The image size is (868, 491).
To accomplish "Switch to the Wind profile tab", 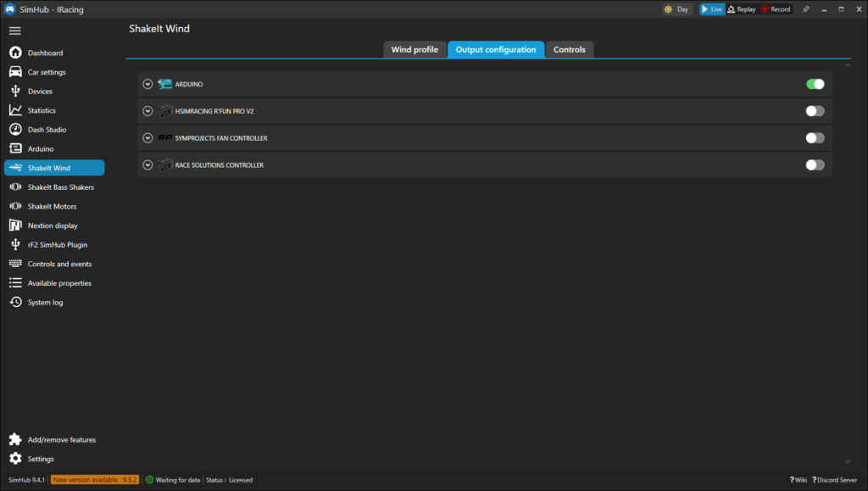I will (415, 50).
